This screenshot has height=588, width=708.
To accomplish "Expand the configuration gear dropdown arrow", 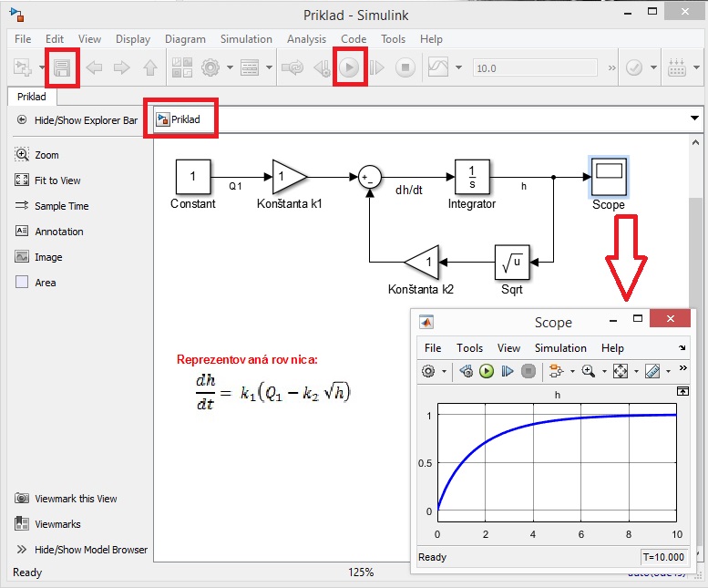I will [x=230, y=67].
